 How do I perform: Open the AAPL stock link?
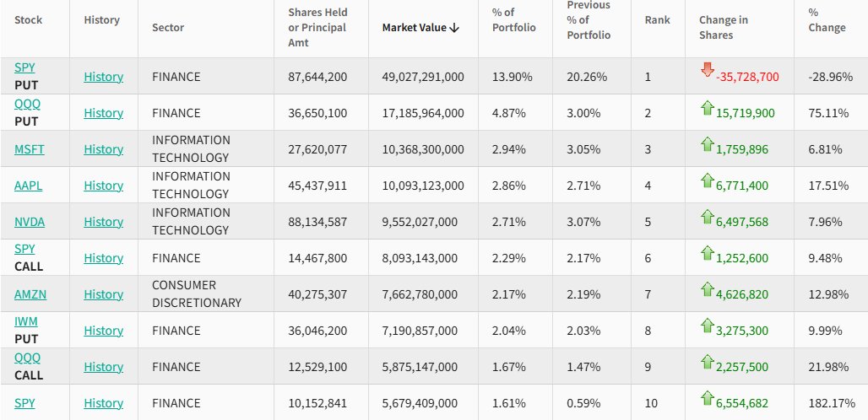30,186
